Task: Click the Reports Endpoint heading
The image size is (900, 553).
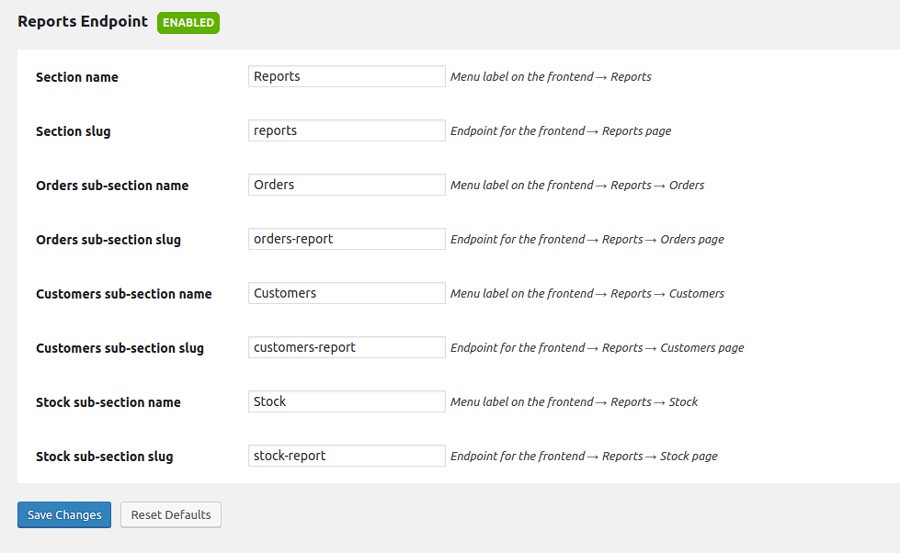Action: (x=82, y=21)
